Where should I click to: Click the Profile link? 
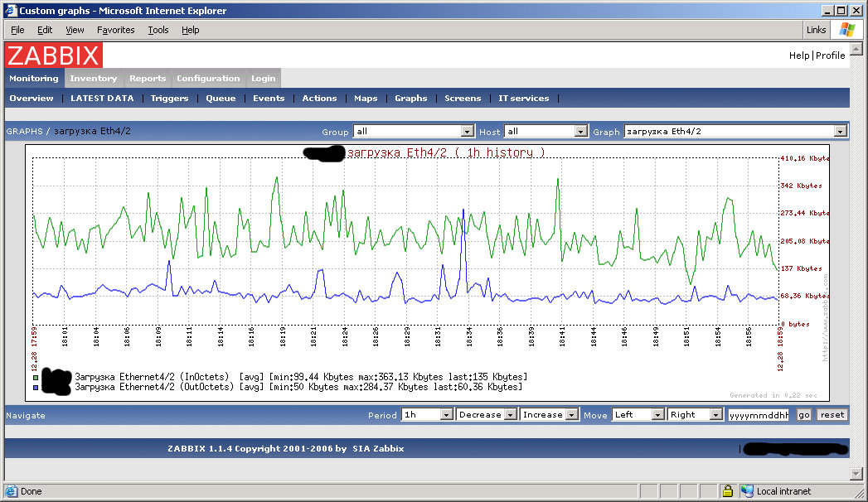pos(831,56)
